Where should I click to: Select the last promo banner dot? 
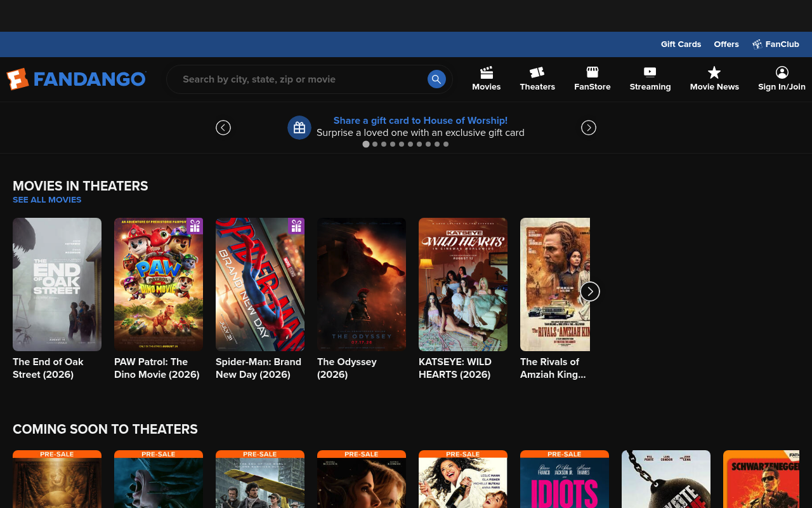[x=446, y=144]
